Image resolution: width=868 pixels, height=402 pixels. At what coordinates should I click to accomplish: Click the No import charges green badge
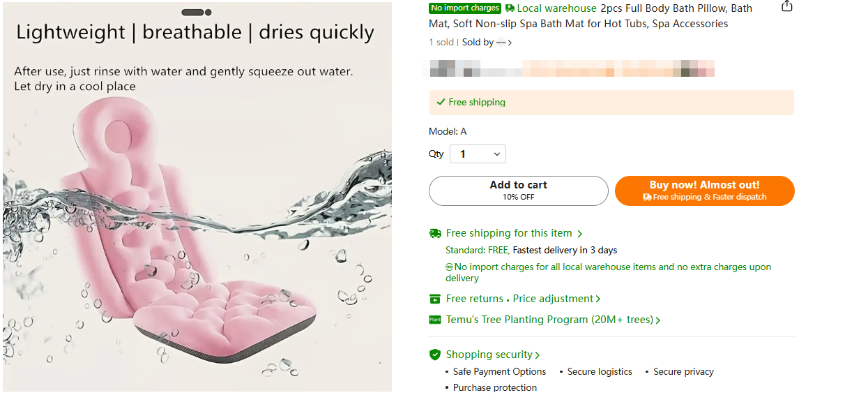click(465, 8)
